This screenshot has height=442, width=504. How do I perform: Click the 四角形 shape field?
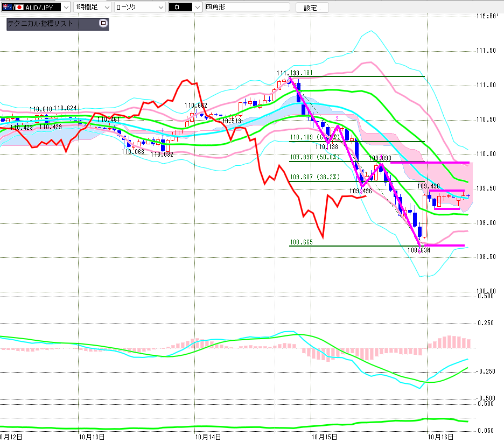(x=247, y=7)
